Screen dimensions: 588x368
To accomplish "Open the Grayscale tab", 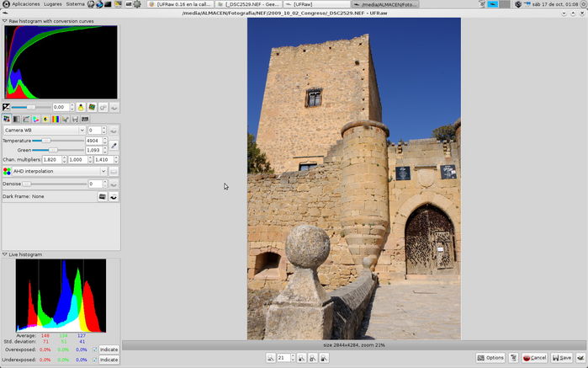I will click(17, 119).
